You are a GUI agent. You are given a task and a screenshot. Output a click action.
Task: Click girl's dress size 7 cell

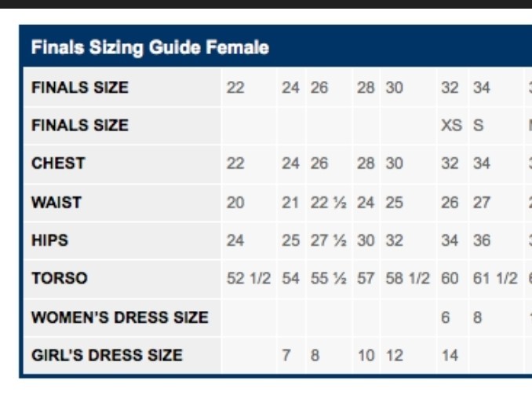point(286,355)
